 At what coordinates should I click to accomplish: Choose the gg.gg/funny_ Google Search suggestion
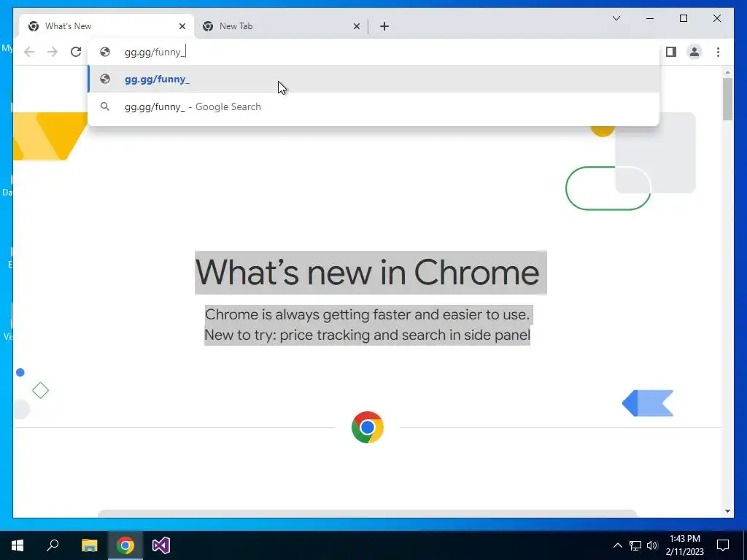374,106
